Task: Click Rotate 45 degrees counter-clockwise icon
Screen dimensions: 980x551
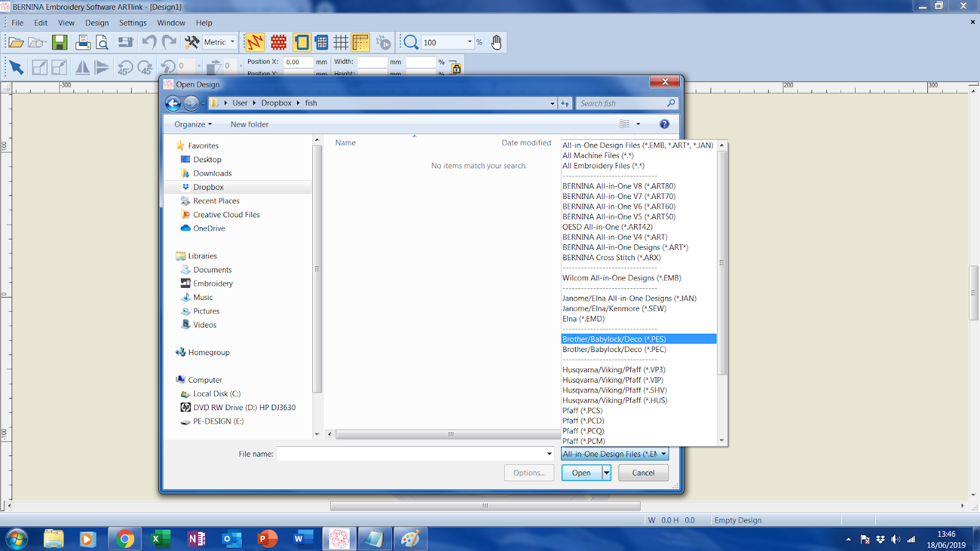Action: click(125, 67)
